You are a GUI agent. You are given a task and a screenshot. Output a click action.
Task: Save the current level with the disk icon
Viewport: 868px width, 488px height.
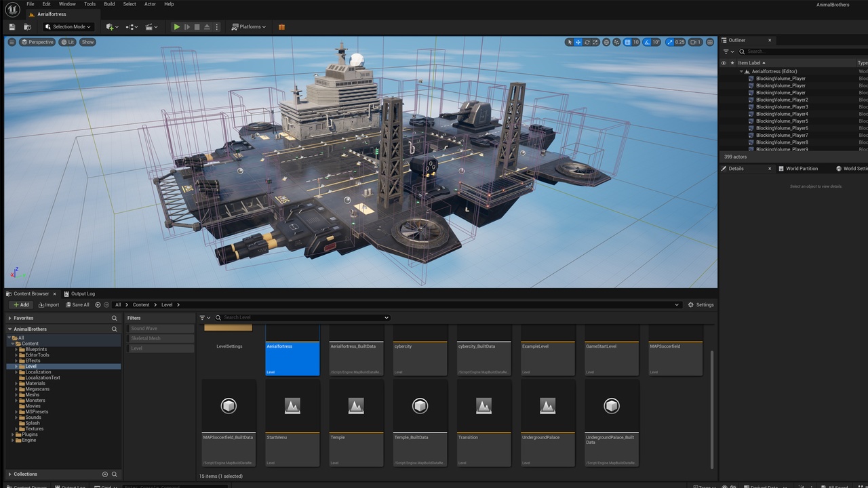point(12,27)
